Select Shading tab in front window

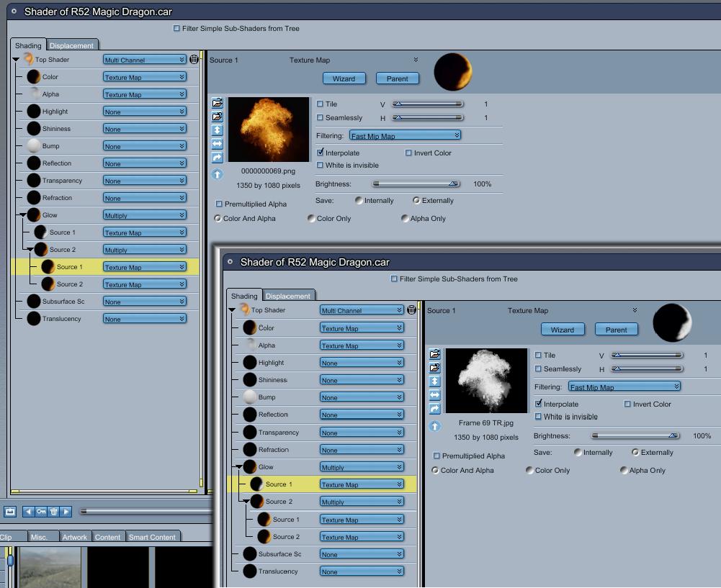pos(244,296)
